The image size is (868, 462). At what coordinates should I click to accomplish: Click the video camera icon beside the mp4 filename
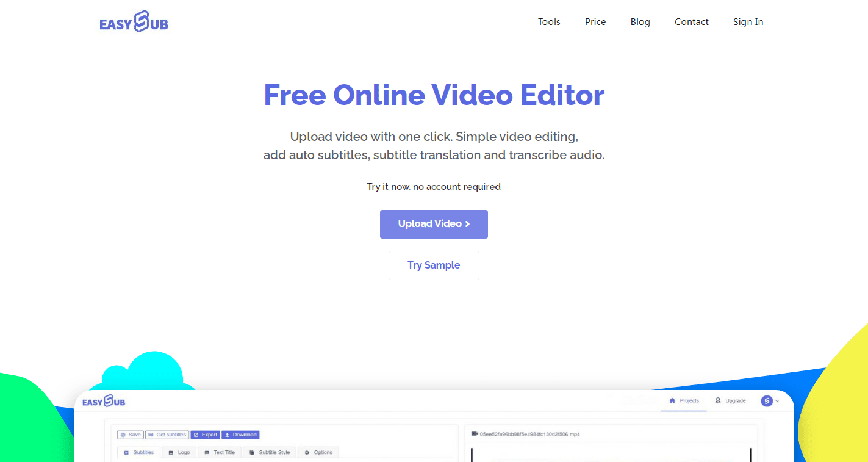point(474,433)
